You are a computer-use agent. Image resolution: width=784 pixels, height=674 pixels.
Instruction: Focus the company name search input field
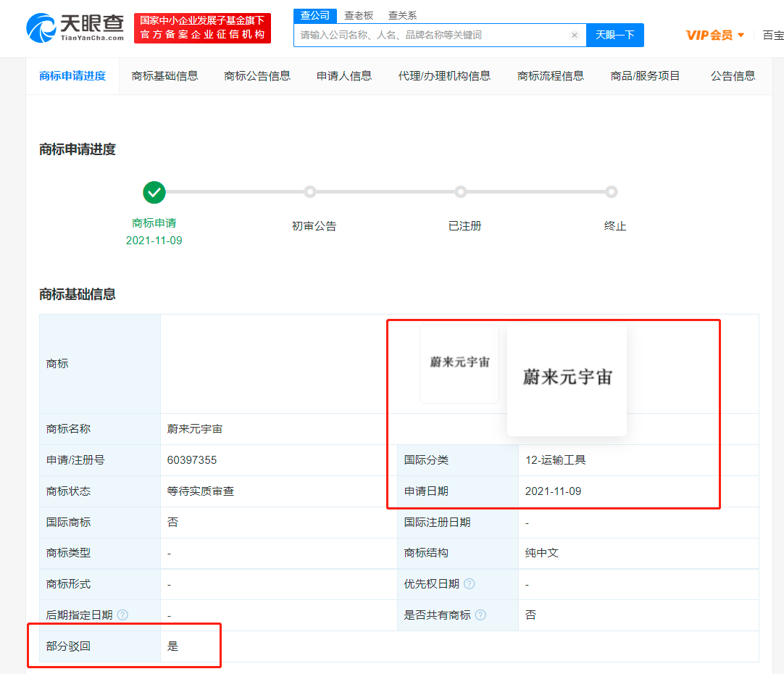431,35
